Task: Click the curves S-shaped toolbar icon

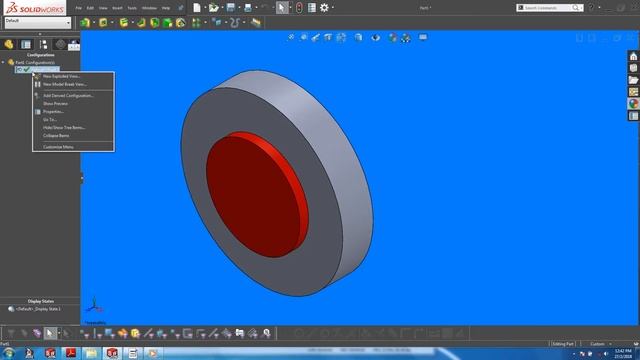Action: [234, 22]
